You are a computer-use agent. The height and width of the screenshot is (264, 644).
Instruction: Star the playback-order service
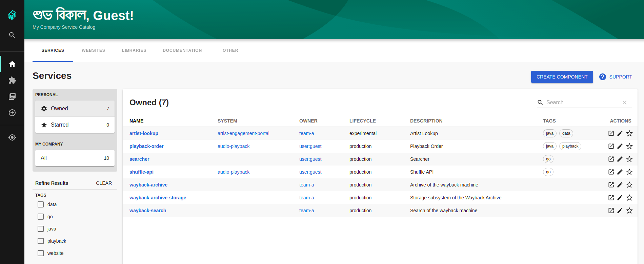[x=629, y=146]
